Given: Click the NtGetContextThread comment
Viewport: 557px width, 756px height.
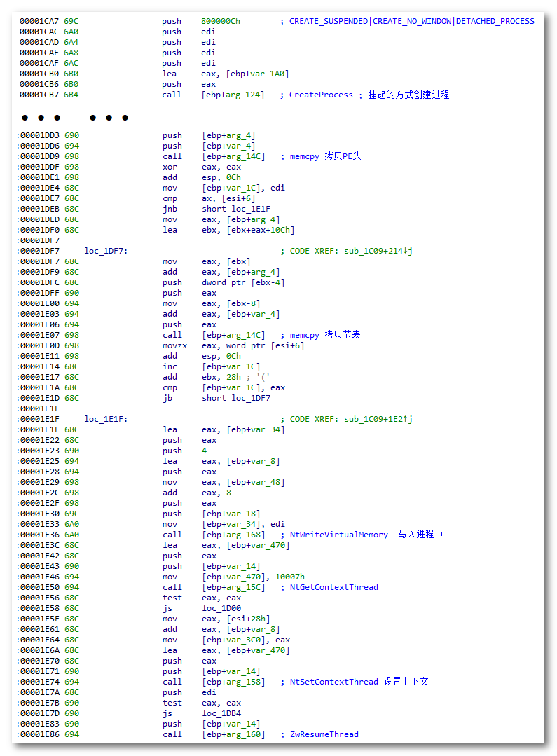Looking at the screenshot, I should pos(333,587).
